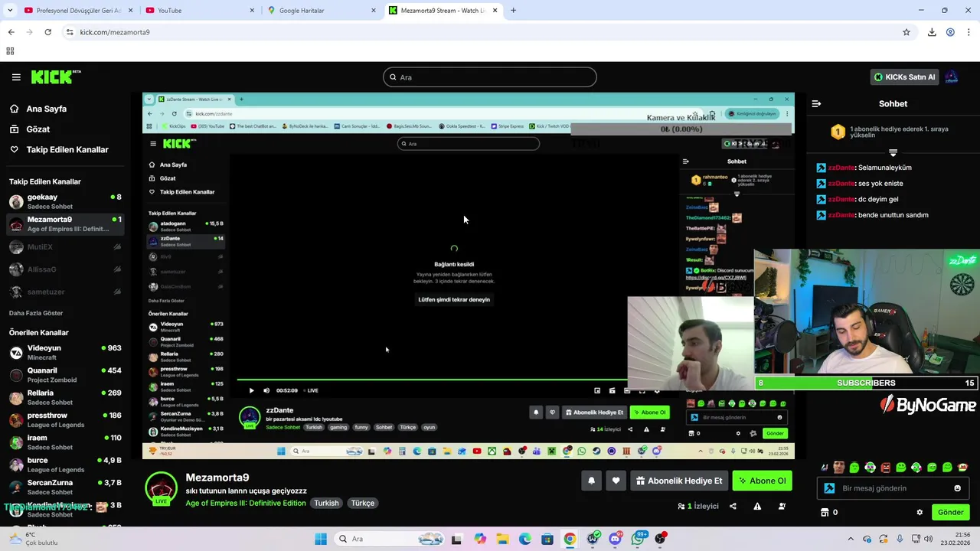Open Takip Edilen Kanallar menu item
980x551 pixels.
pos(67,149)
